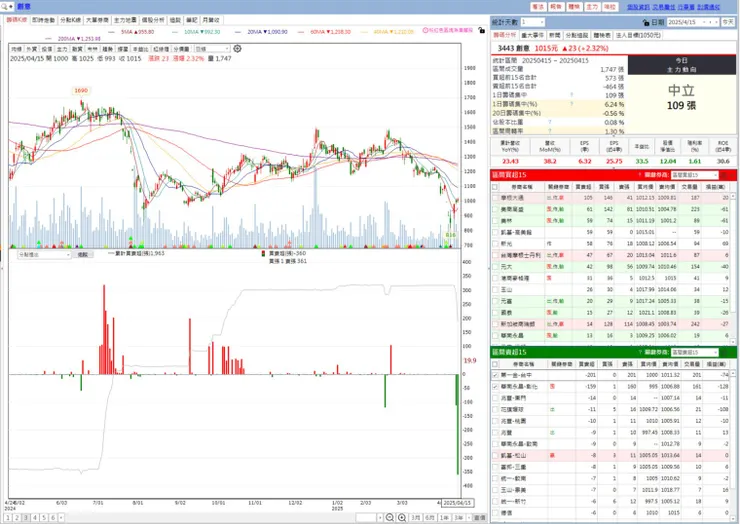Switch to the 即時走勢 tab
Screen dimensions: 740x524
tap(44, 20)
